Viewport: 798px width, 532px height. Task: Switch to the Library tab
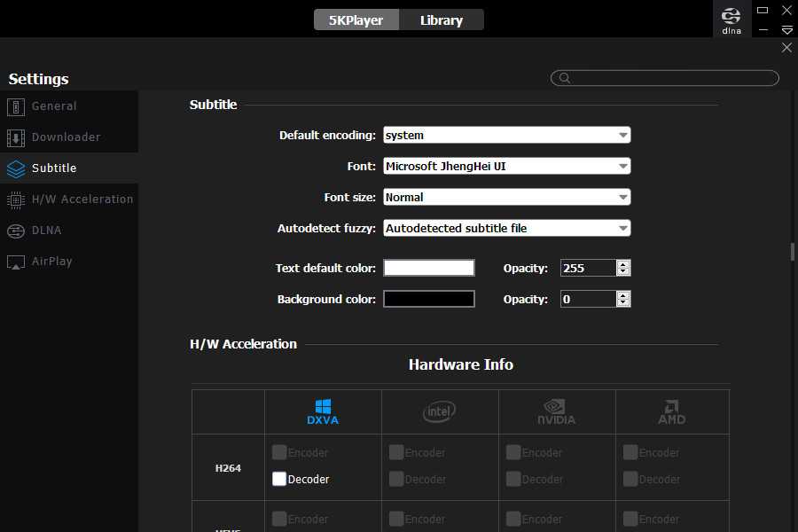point(441,20)
